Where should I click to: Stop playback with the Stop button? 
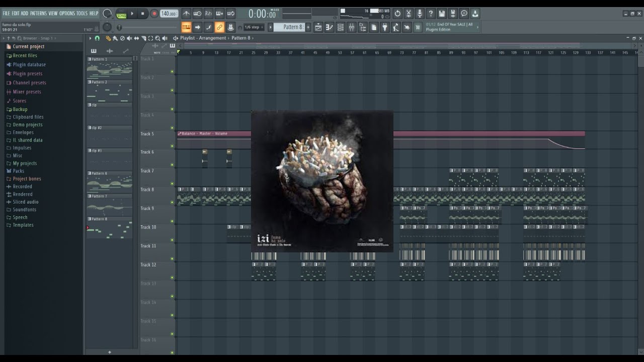[143, 14]
